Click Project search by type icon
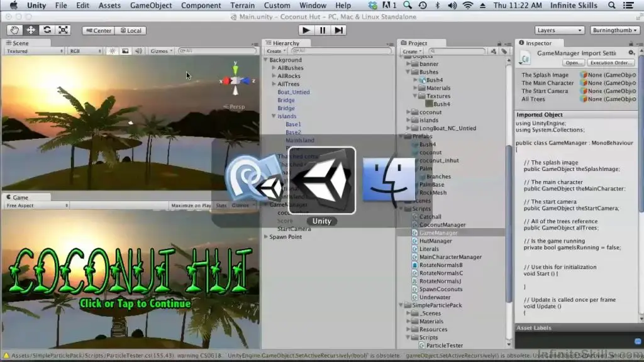This screenshot has height=362, width=644. coord(493,52)
